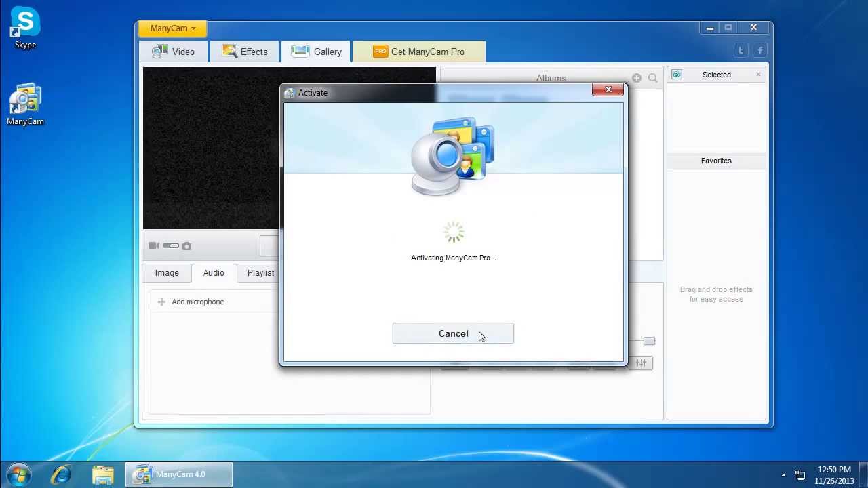Click the video camera record icon

154,246
